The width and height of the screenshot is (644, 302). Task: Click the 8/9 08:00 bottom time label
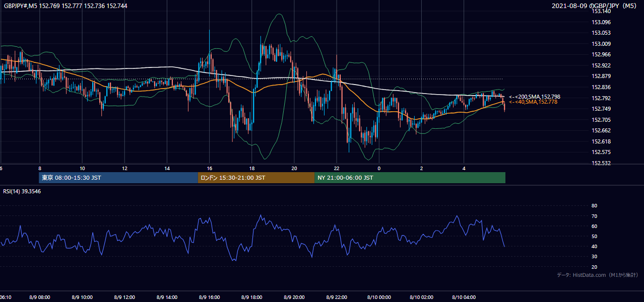[x=39, y=297]
